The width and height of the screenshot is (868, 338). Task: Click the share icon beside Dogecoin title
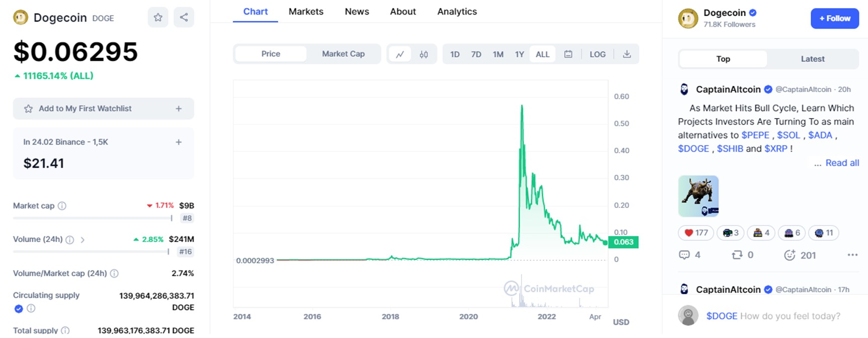coord(184,18)
